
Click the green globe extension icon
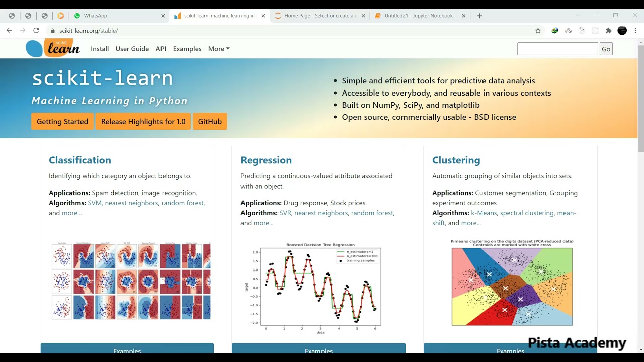click(555, 31)
